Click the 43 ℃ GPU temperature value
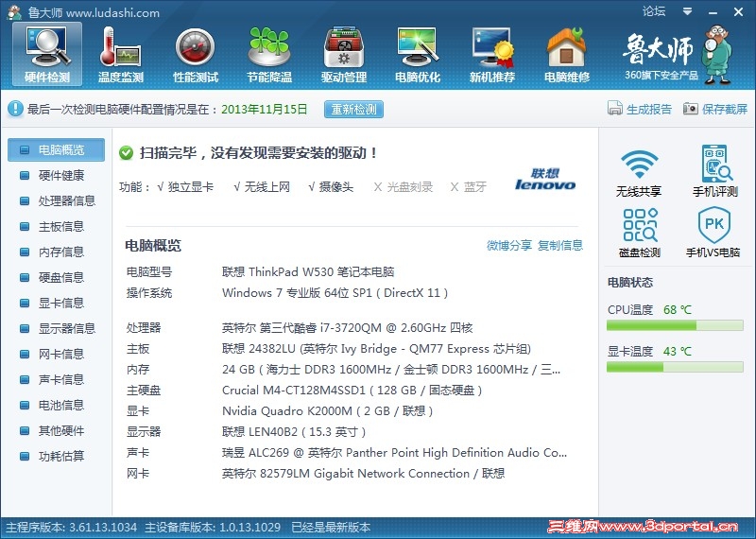 tap(678, 351)
